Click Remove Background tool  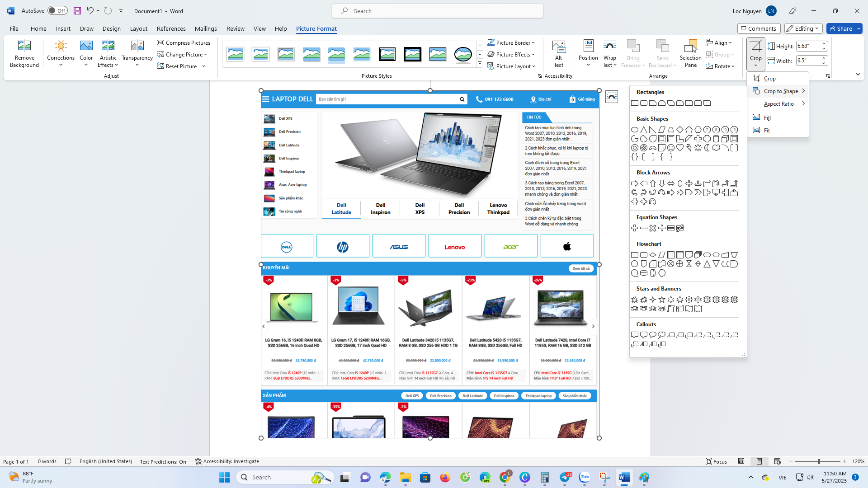[x=24, y=54]
